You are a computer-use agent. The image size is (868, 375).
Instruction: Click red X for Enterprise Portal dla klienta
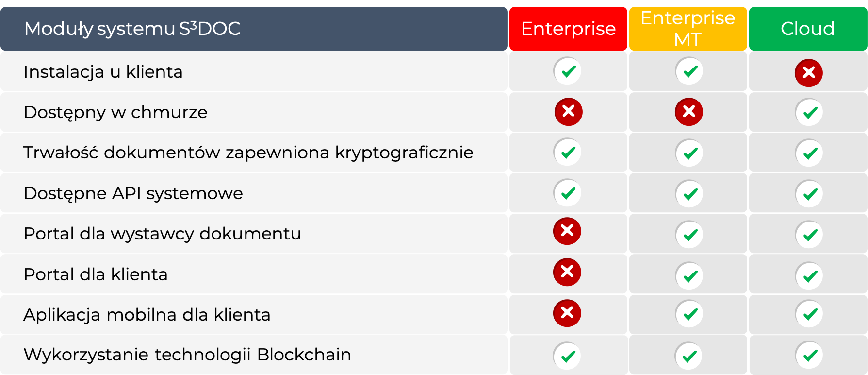pos(567,272)
